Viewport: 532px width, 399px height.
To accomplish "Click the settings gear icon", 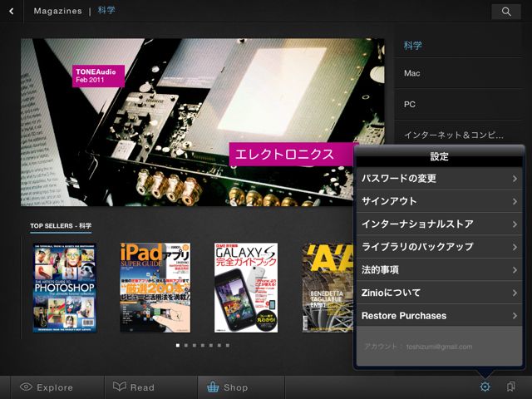I will click(x=485, y=387).
